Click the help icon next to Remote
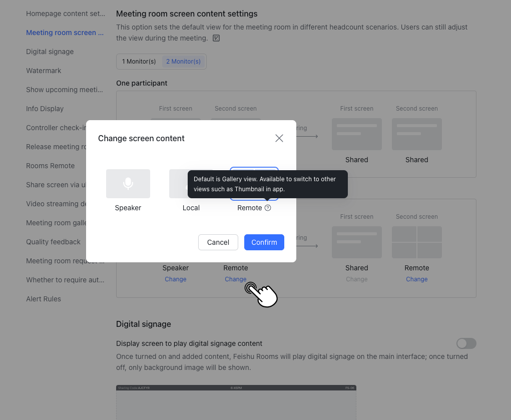 tap(267, 208)
